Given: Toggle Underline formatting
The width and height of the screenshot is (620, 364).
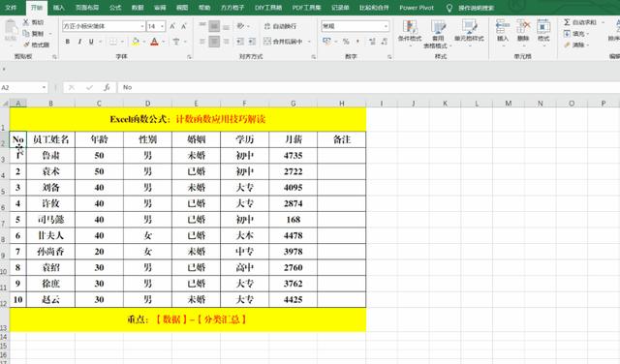Looking at the screenshot, I should tap(91, 42).
